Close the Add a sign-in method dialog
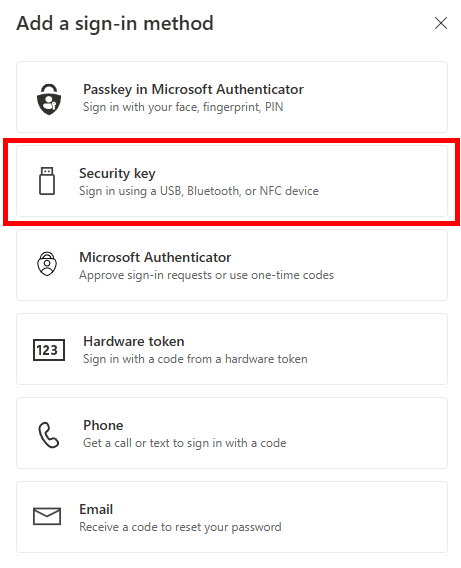 [x=441, y=23]
